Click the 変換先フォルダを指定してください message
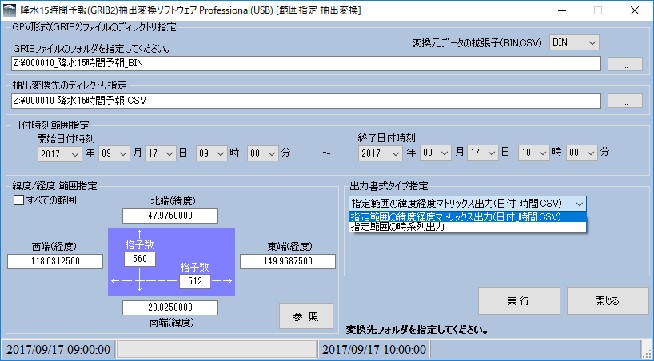 pos(417,330)
